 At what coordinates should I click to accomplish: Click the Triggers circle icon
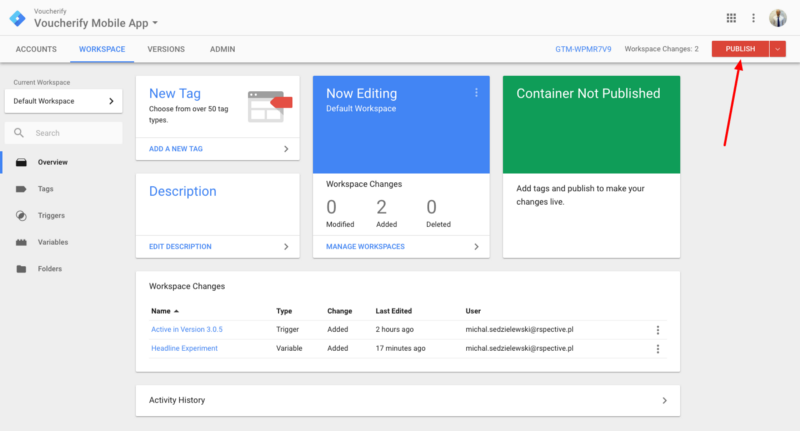[21, 215]
